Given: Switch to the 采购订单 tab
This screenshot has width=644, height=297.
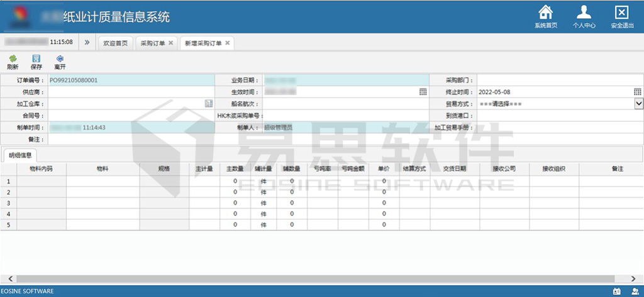Looking at the screenshot, I should 153,43.
